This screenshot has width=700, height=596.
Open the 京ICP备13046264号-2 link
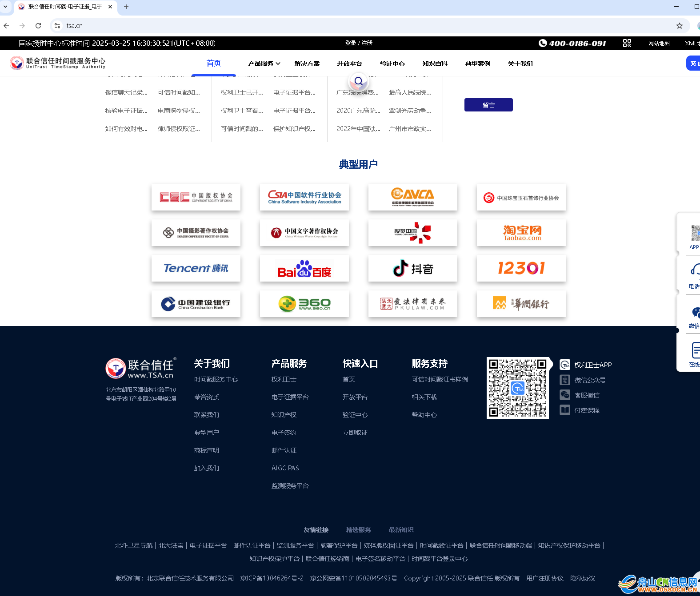(272, 578)
